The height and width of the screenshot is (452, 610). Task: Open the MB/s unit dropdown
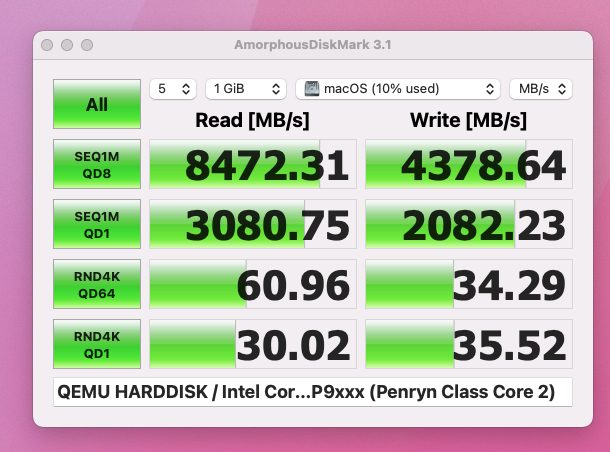point(541,89)
